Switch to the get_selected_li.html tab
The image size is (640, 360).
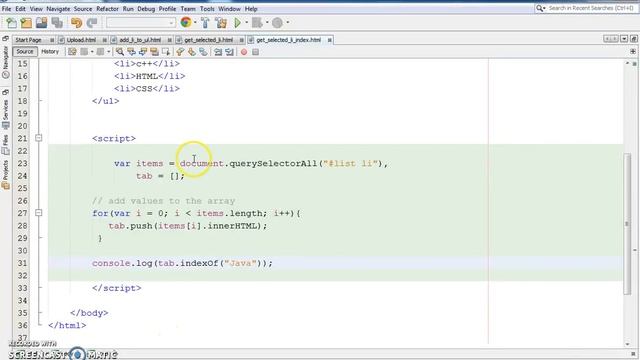point(209,40)
